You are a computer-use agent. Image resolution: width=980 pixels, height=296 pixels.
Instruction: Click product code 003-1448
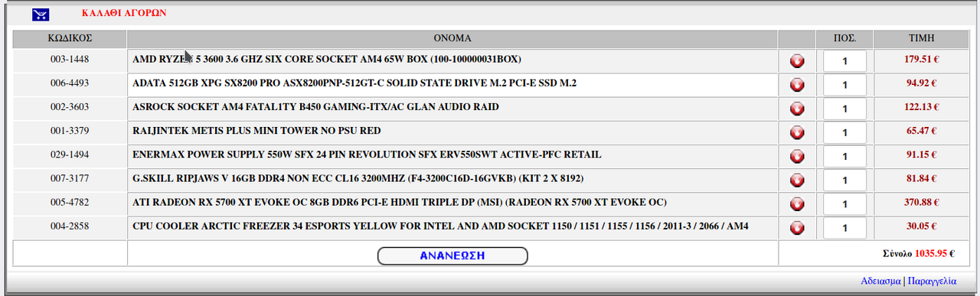tap(70, 60)
